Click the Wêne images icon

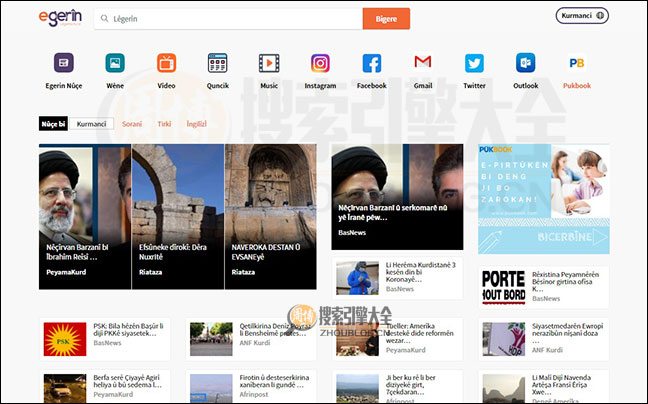click(115, 64)
